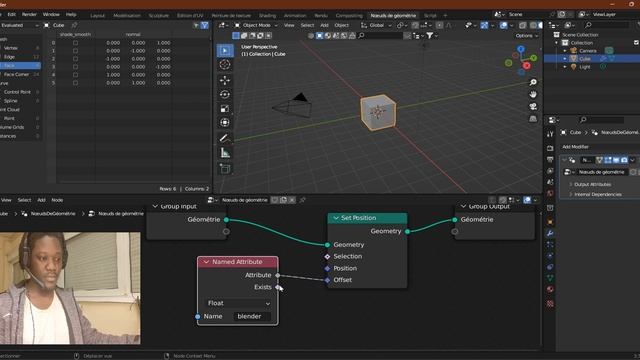Toggle shade_smooth checkbox for row 3
The height and width of the screenshot is (360, 640).
click(75, 67)
